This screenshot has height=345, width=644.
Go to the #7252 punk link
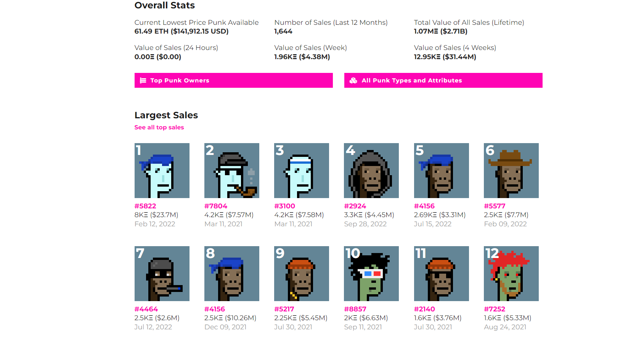tap(495, 309)
